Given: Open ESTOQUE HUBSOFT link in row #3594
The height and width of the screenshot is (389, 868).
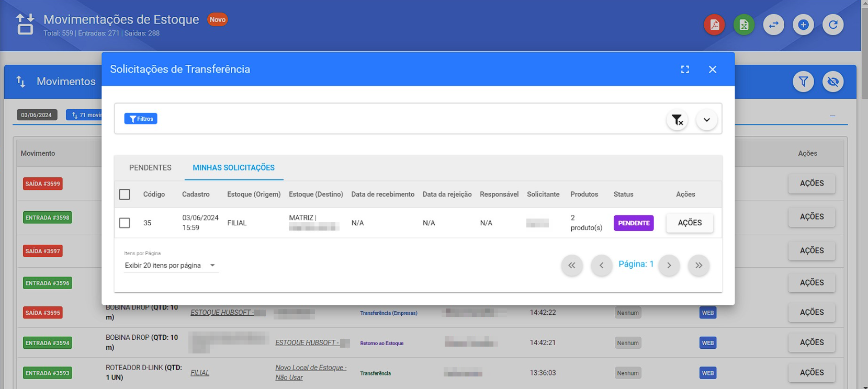Looking at the screenshot, I should pyautogui.click(x=312, y=343).
